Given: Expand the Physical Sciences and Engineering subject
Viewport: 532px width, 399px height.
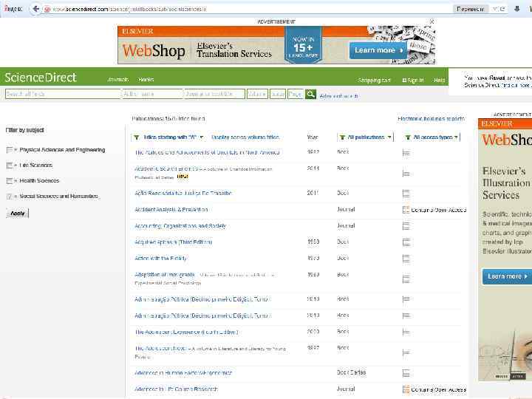Looking at the screenshot, I should coord(16,150).
